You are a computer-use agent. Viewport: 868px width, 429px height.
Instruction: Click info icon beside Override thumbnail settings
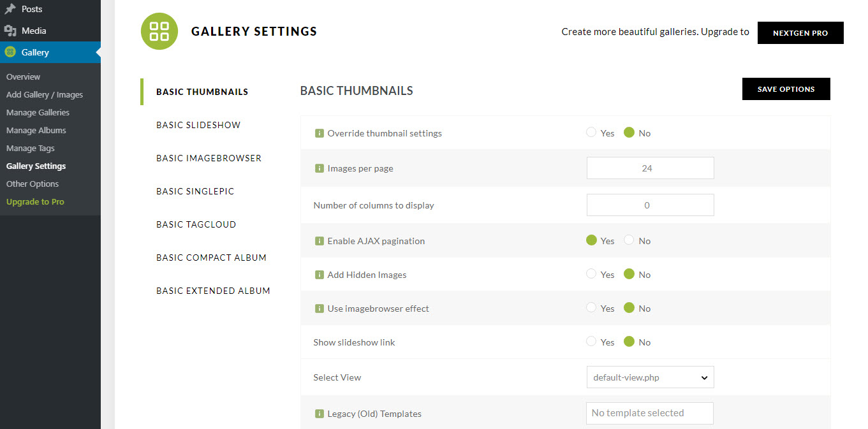coord(319,133)
